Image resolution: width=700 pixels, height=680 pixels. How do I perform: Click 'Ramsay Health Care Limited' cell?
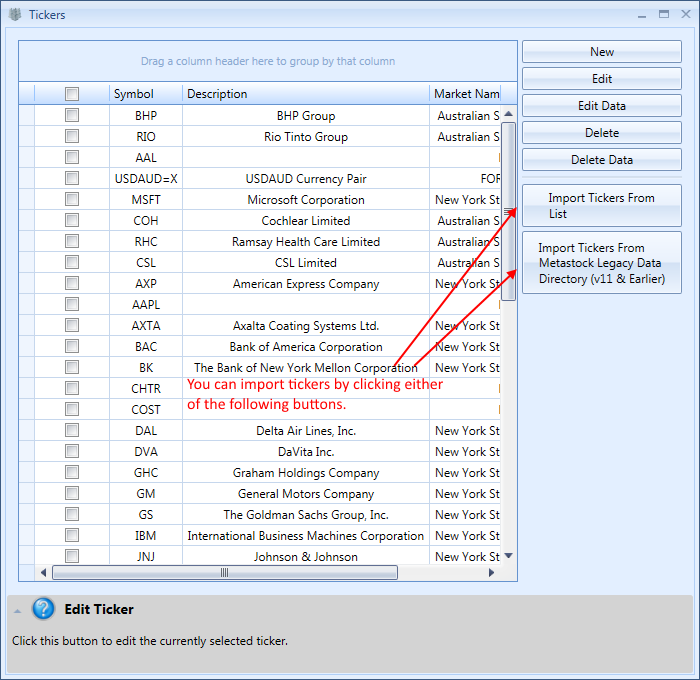pos(306,242)
